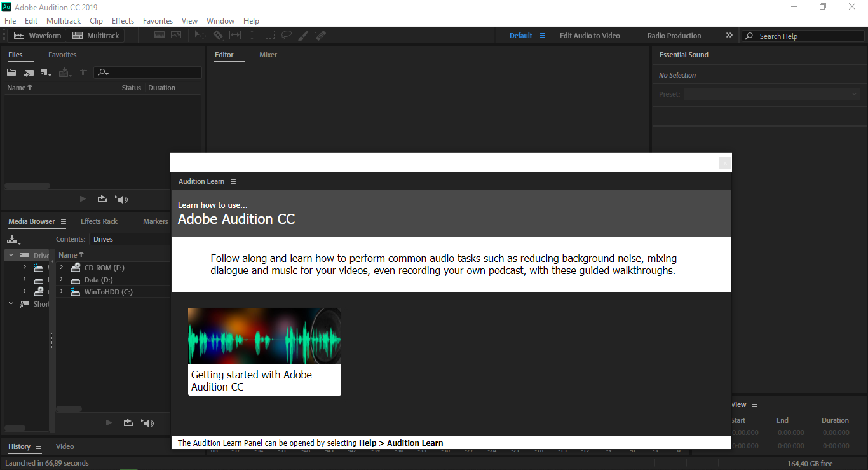Toggle loop playback in the Media Browser
Image resolution: width=868 pixels, height=470 pixels.
coord(128,422)
